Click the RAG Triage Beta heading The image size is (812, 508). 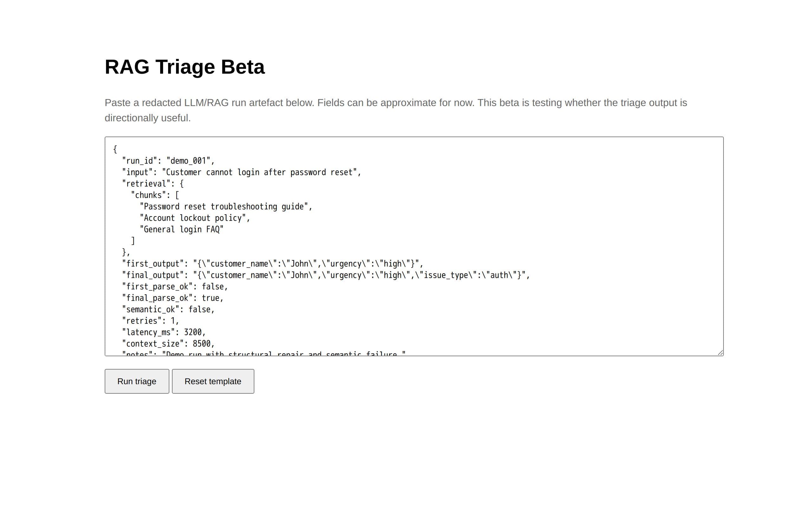pos(185,67)
